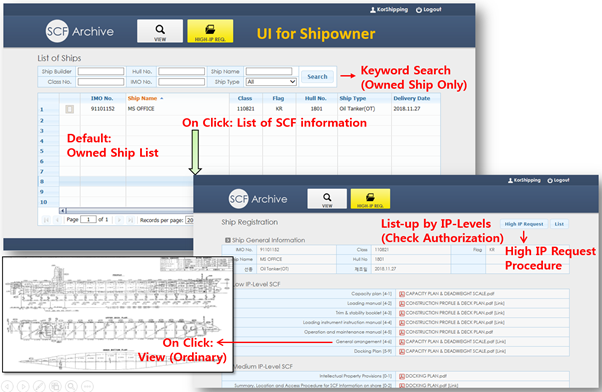The height and width of the screenshot is (392, 602).
Task: Click the Search button
Action: tap(317, 76)
